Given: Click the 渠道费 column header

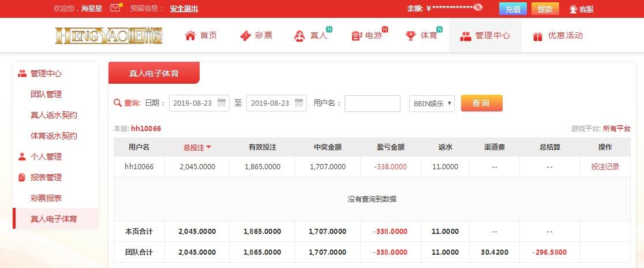Looking at the screenshot, I should pos(495,147).
